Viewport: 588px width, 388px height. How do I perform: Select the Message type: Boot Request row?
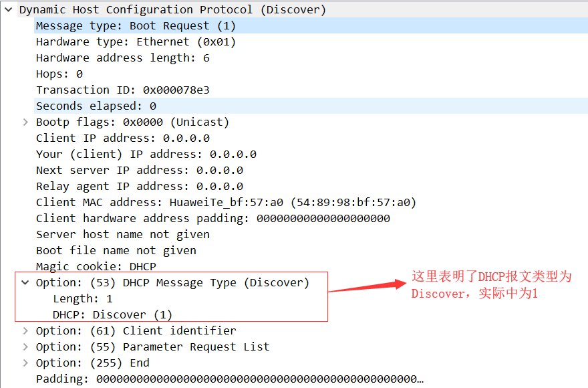coord(311,26)
